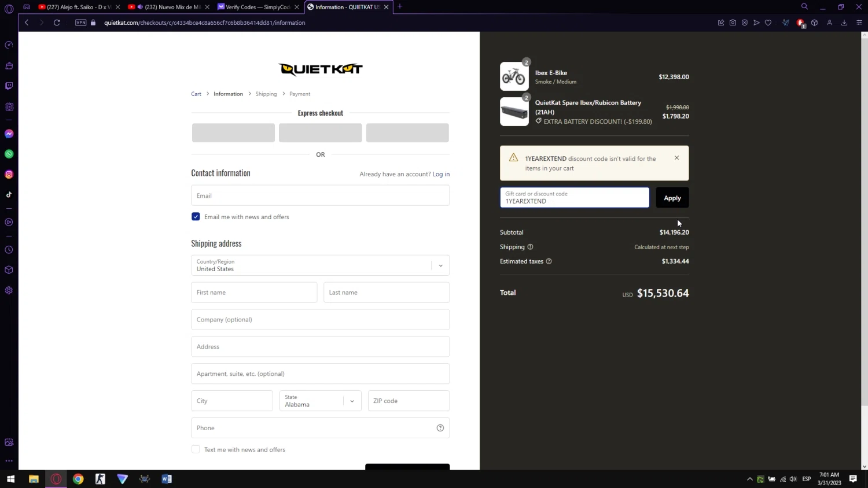Viewport: 868px width, 488px height.
Task: Open the sidebar player icon
Action: point(9,222)
